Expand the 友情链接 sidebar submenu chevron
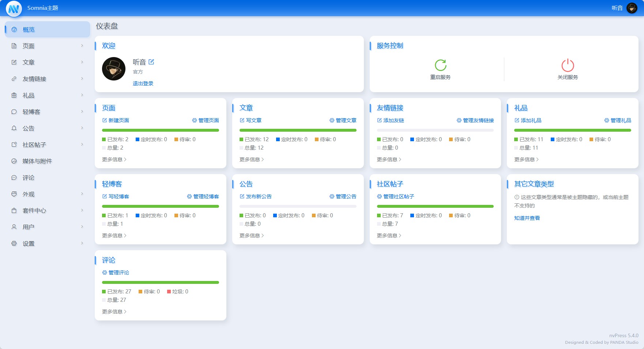644x349 pixels. click(x=82, y=79)
